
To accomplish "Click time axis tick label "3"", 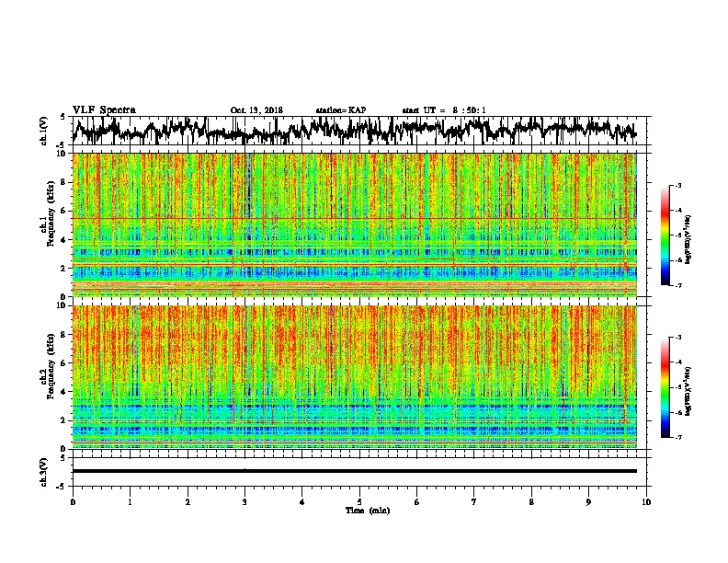I will [245, 502].
